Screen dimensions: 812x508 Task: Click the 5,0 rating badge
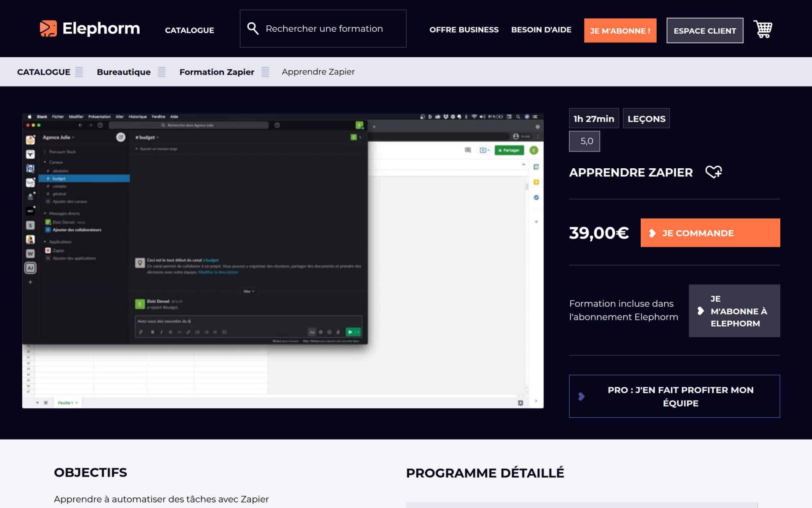click(x=584, y=141)
